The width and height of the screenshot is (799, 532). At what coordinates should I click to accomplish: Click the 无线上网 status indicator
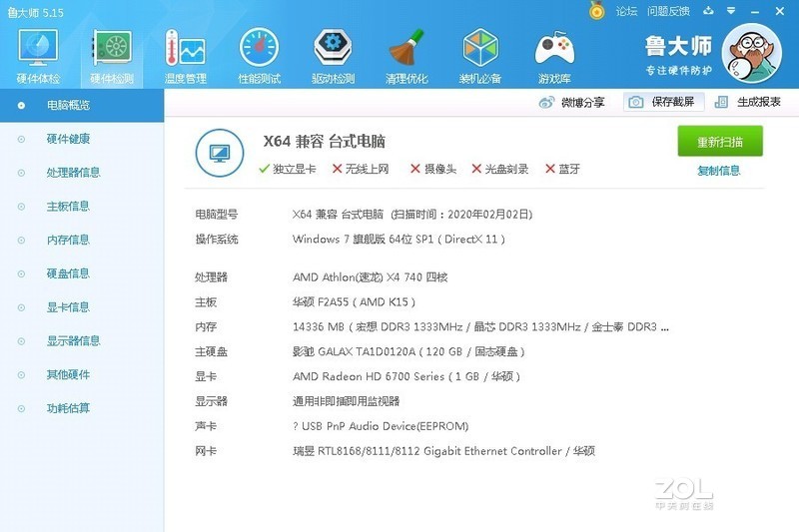[361, 169]
